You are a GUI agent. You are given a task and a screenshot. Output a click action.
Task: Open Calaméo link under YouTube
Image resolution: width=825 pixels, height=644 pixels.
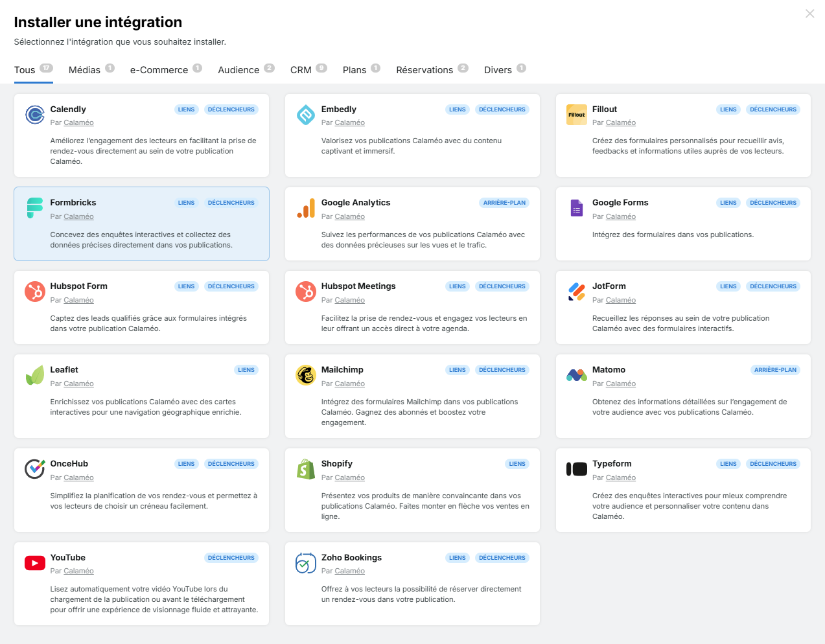79,571
